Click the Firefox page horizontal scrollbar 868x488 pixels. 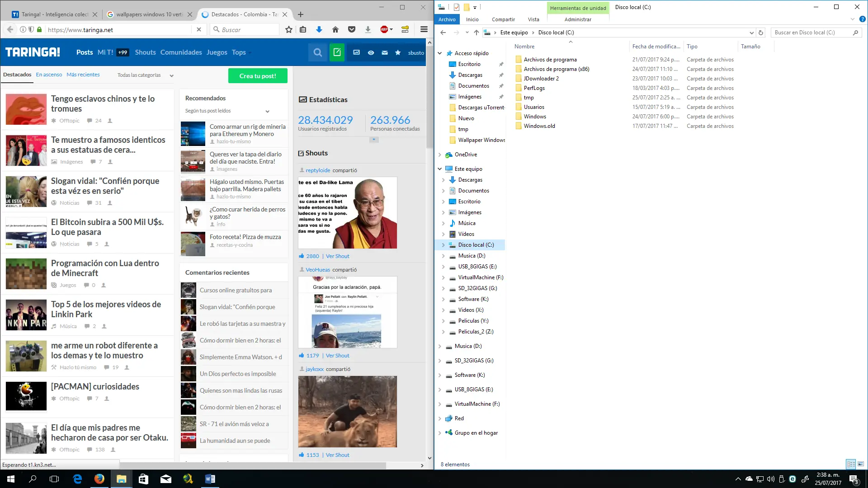253,465
